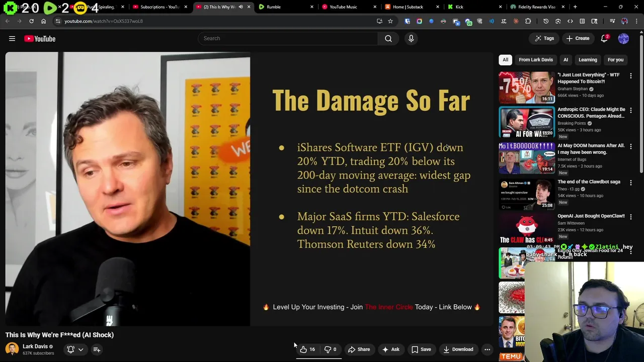The height and width of the screenshot is (362, 644).
Task: Select the Learning filter chip
Action: click(588, 60)
